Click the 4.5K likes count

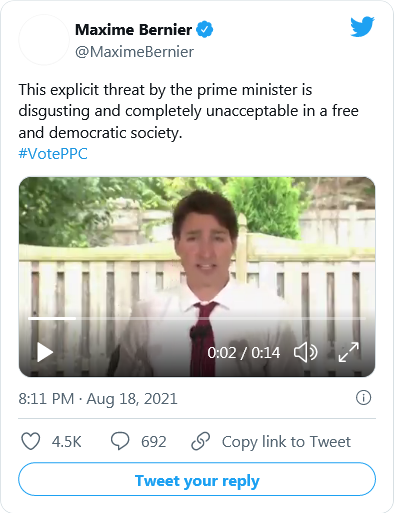[x=66, y=442]
